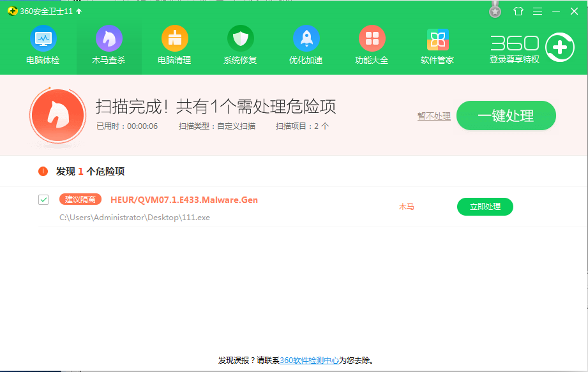This screenshot has width=588, height=372.
Task: Open 电脑清理 cleanup broom icon
Action: pyautogui.click(x=174, y=39)
